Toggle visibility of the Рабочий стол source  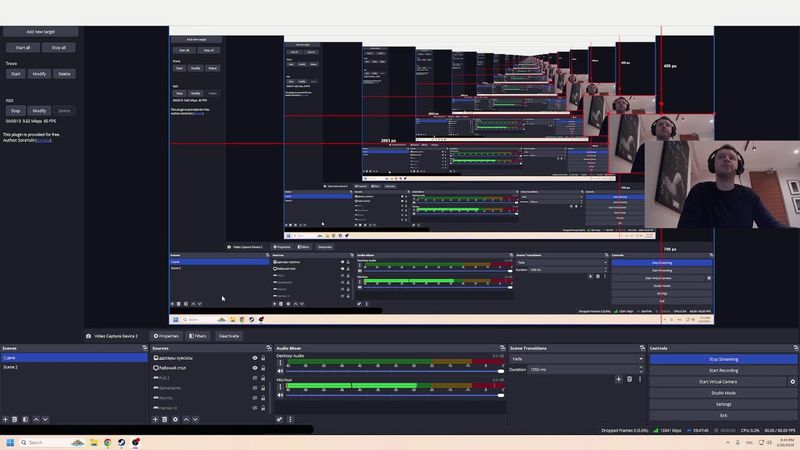coord(254,368)
